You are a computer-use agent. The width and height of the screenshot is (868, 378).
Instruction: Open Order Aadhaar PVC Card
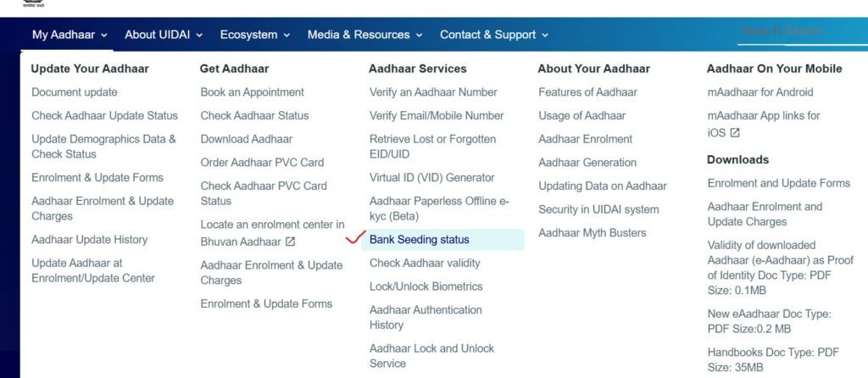(262, 162)
